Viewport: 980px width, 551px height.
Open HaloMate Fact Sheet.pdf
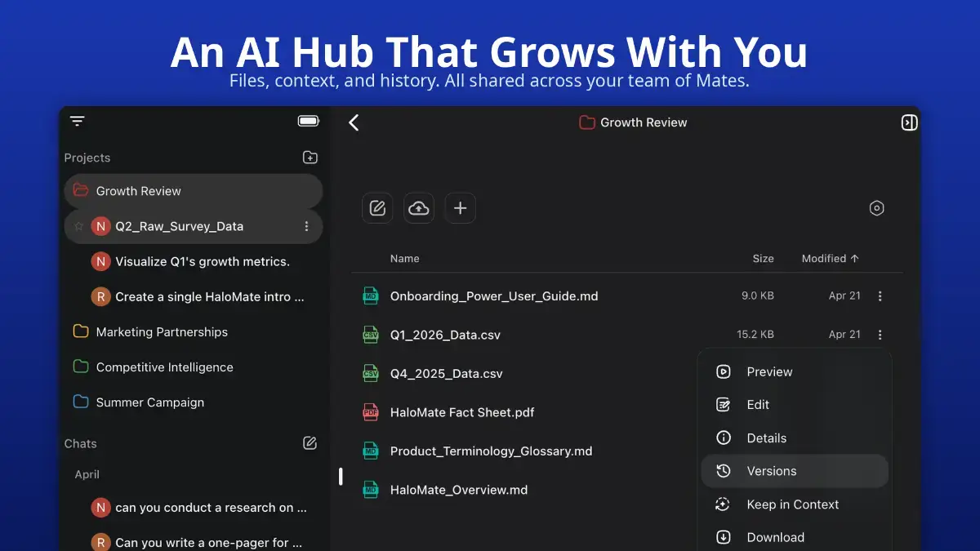click(x=462, y=412)
